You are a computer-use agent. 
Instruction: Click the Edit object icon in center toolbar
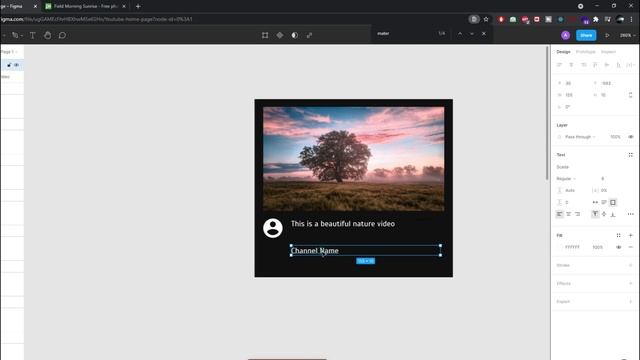pyautogui.click(x=265, y=36)
